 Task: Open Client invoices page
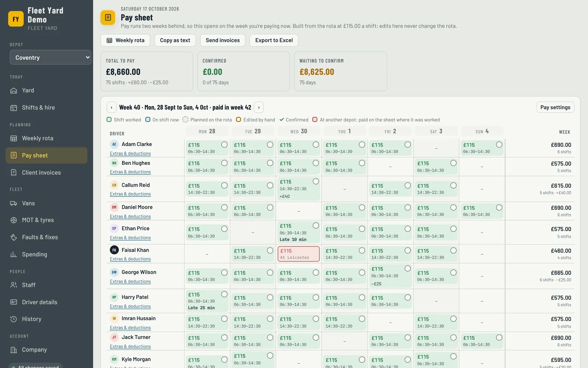click(x=47, y=173)
